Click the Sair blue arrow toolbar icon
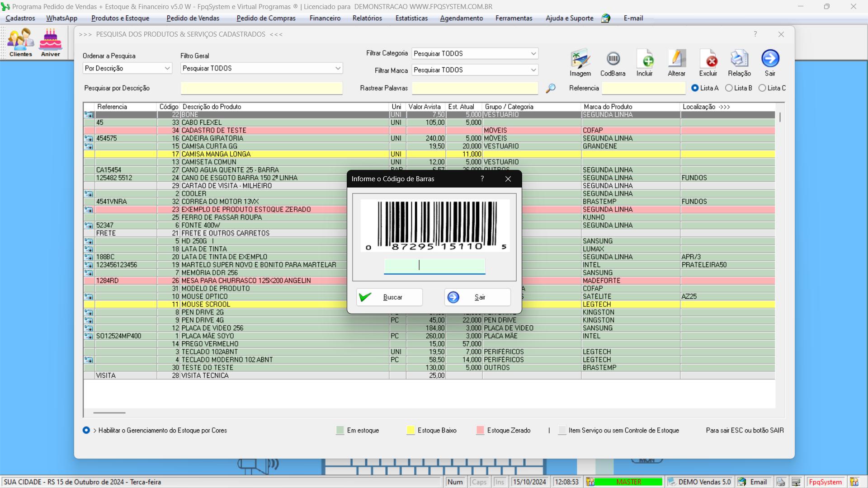Viewport: 868px width, 488px height. (x=770, y=63)
